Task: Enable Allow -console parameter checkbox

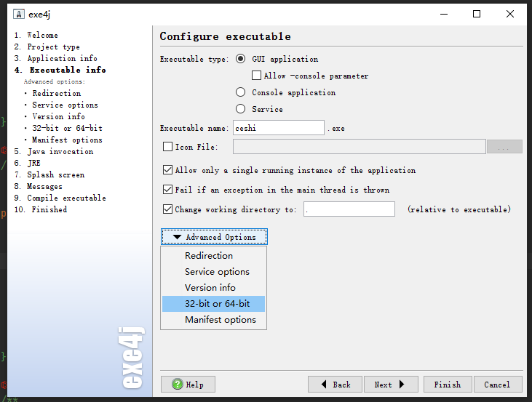Action: (256, 76)
